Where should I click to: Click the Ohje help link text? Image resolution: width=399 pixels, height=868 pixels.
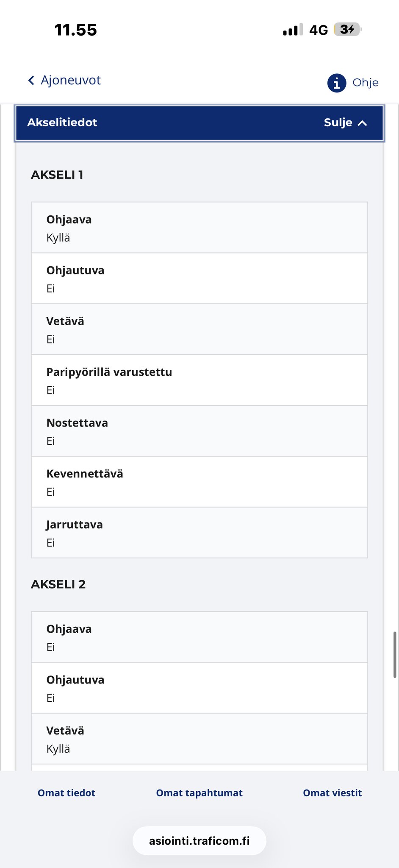[365, 83]
